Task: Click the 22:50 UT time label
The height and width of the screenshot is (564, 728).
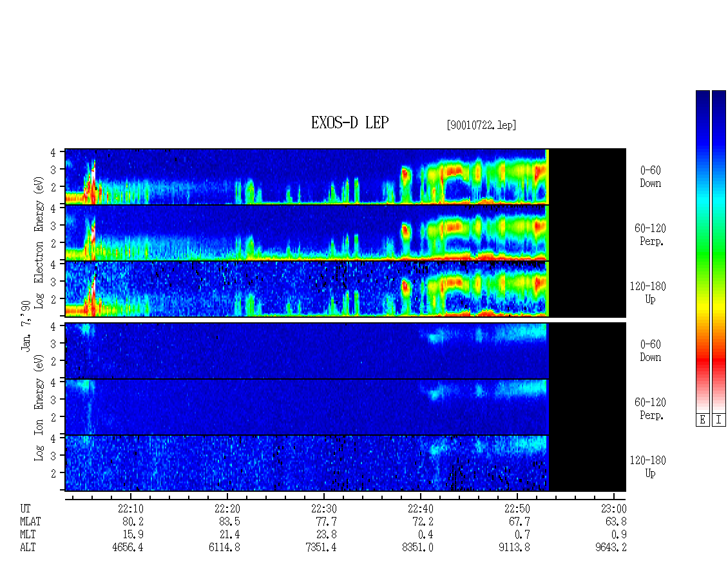Action: (x=517, y=509)
